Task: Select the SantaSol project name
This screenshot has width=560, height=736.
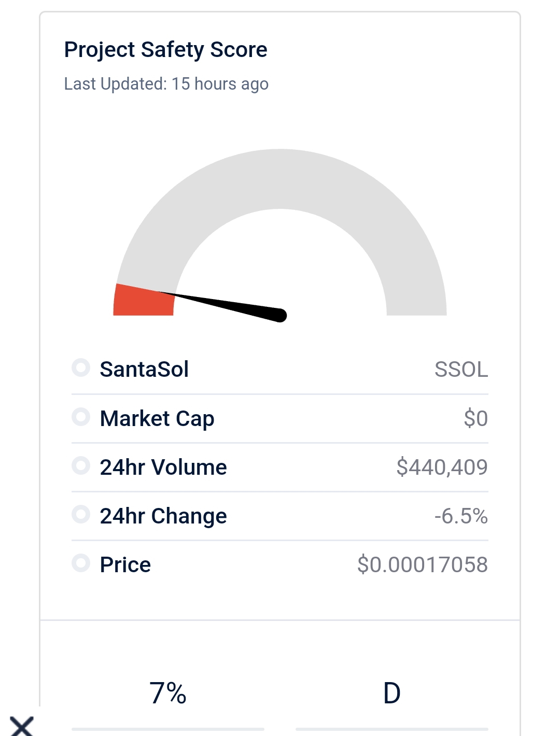Action: [144, 370]
